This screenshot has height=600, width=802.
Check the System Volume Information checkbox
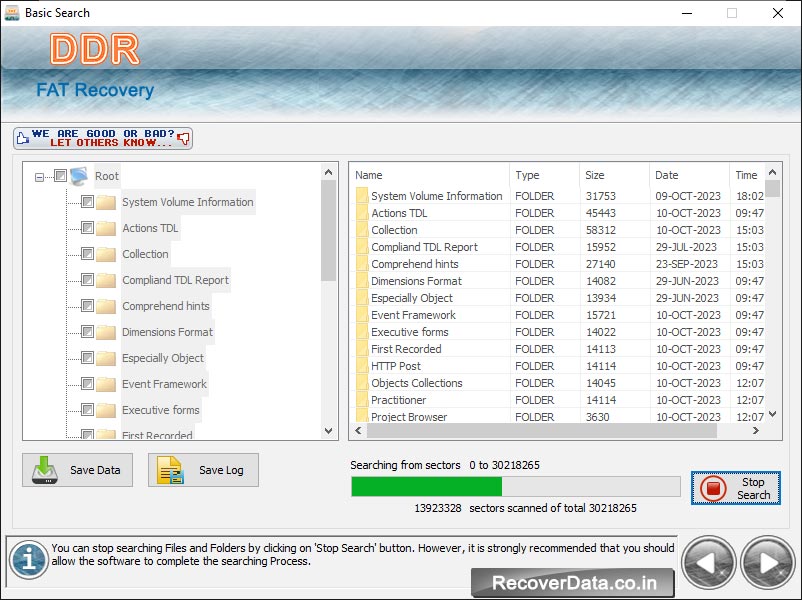coord(88,202)
